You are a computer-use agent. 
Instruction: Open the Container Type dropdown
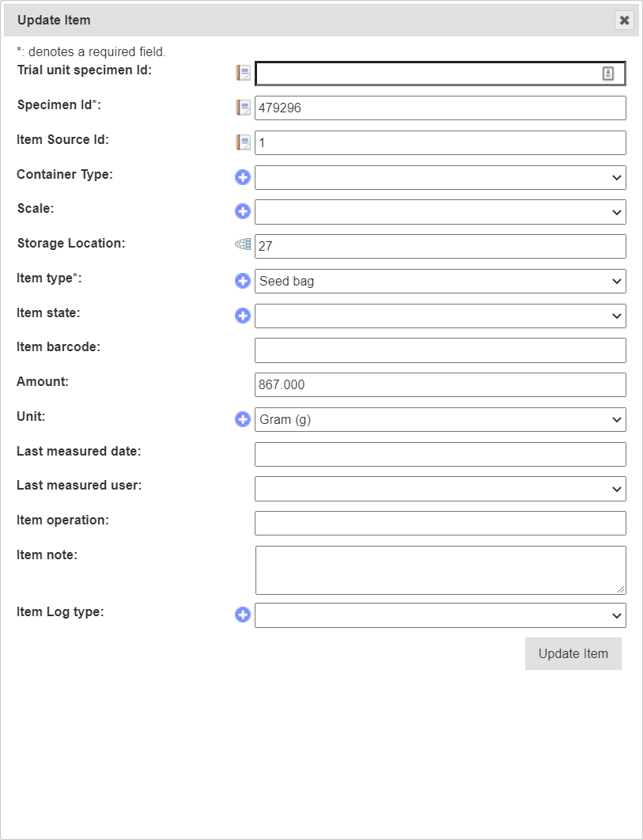pyautogui.click(x=440, y=177)
